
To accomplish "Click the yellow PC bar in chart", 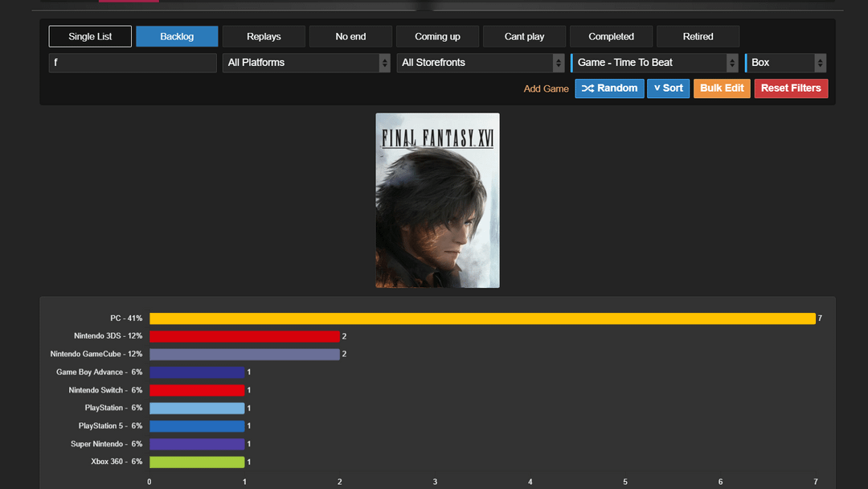I will coord(482,318).
